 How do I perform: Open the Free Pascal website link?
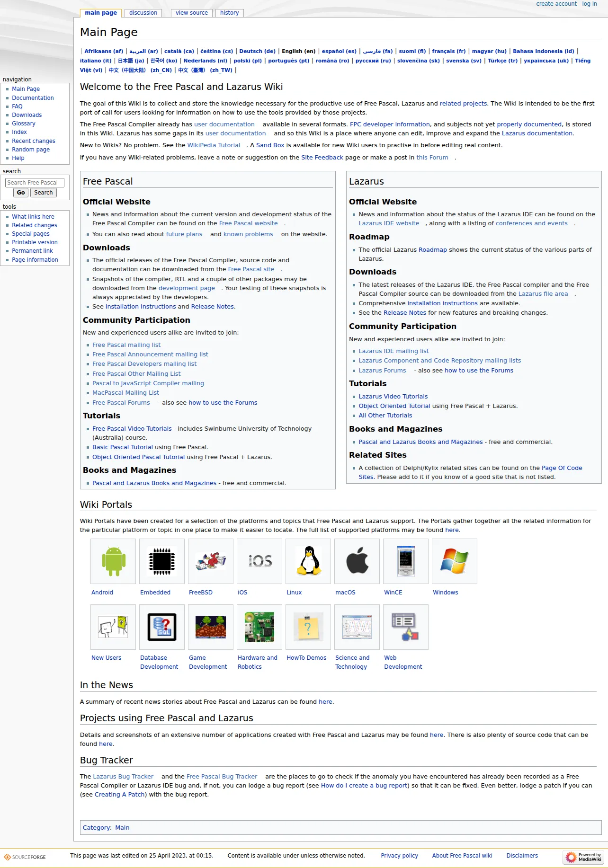[249, 223]
